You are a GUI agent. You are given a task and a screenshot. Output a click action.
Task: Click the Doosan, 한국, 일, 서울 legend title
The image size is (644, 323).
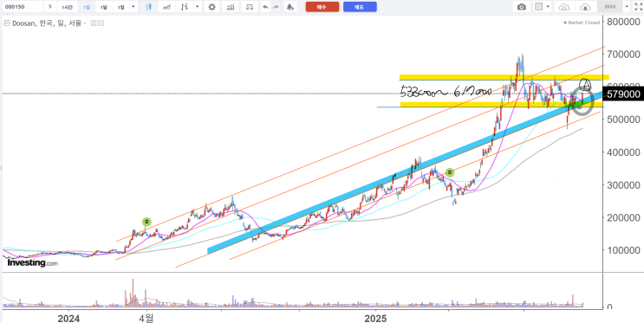click(x=47, y=23)
